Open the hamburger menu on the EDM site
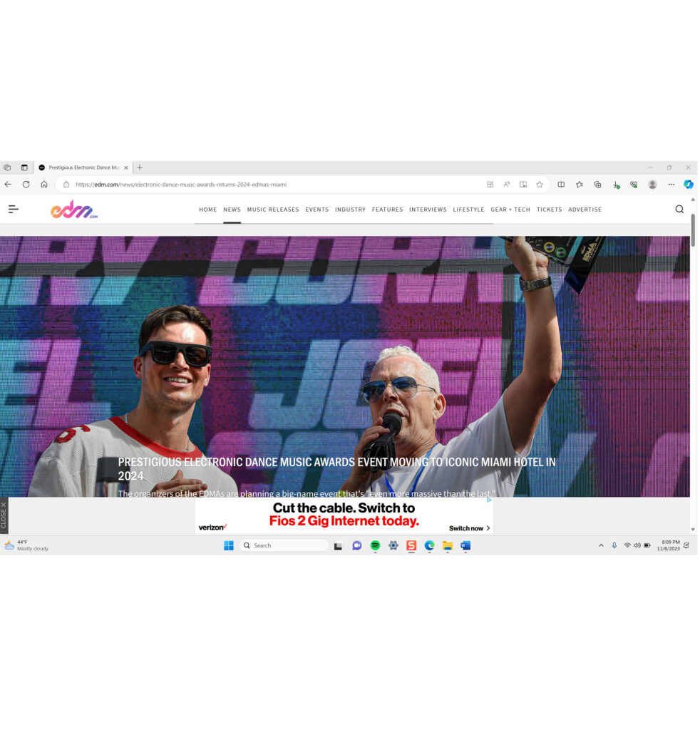This screenshot has width=700, height=730. click(x=14, y=209)
